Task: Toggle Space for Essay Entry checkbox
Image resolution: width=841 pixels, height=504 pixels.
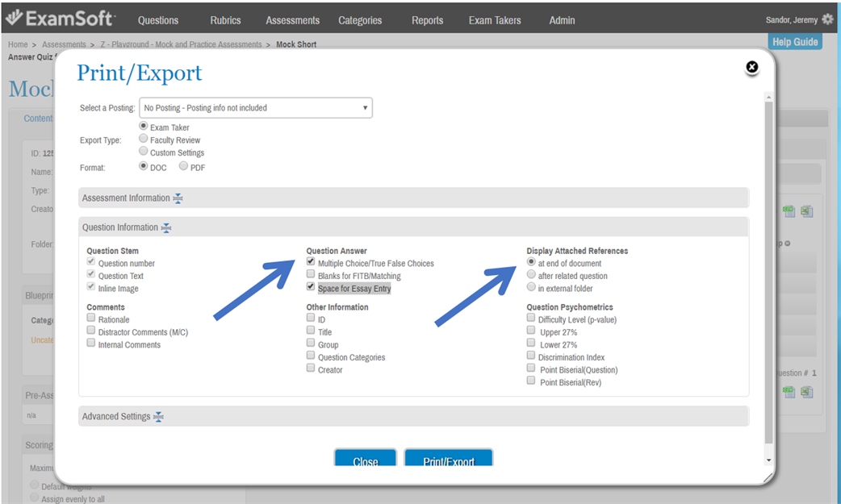Action: (311, 287)
